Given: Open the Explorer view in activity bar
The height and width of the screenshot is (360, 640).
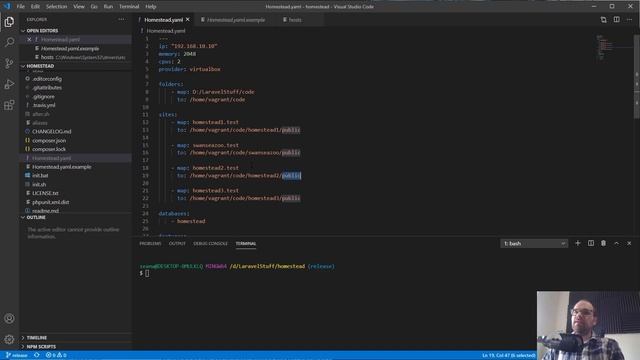Looking at the screenshot, I should point(9,22).
